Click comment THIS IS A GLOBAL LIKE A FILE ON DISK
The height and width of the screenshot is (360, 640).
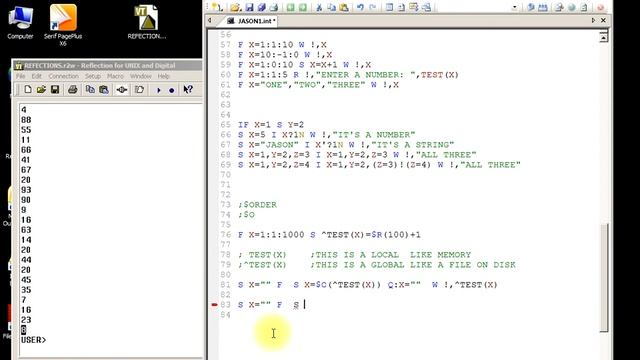413,264
